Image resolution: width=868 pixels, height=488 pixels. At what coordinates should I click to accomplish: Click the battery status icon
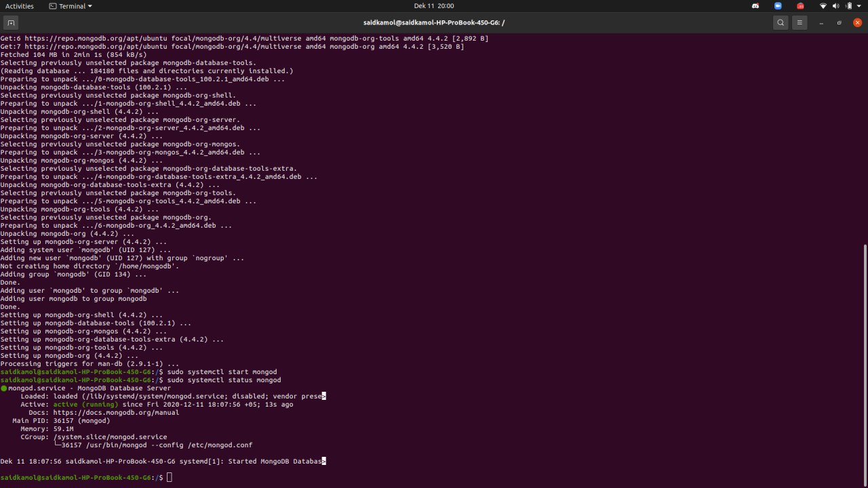point(848,6)
